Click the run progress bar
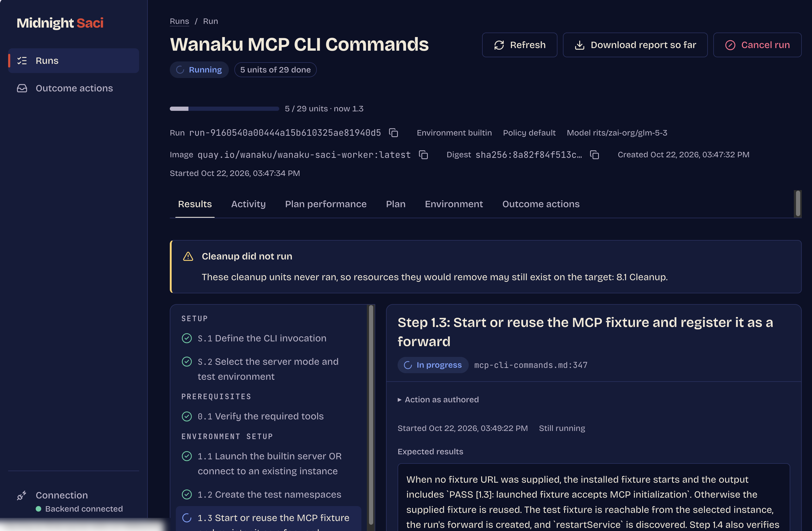This screenshot has height=531, width=812. tap(224, 109)
